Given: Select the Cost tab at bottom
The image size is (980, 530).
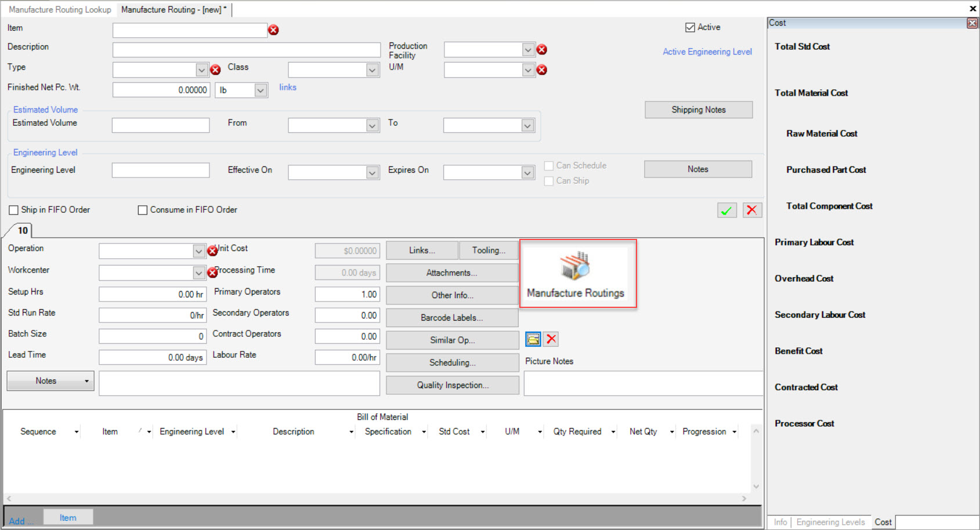Looking at the screenshot, I should click(x=883, y=522).
